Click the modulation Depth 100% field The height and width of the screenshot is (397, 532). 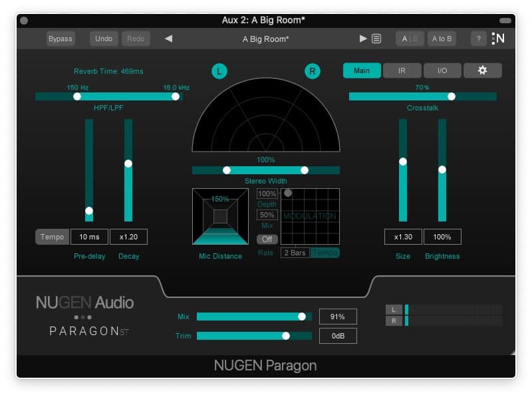[x=267, y=194]
